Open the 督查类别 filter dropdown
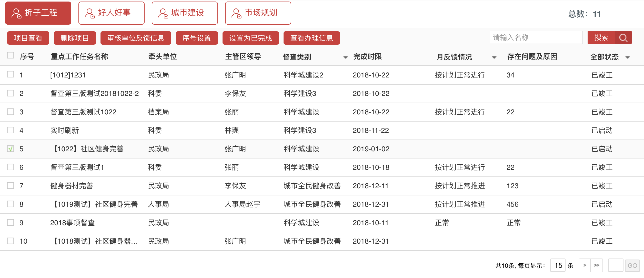 345,57
